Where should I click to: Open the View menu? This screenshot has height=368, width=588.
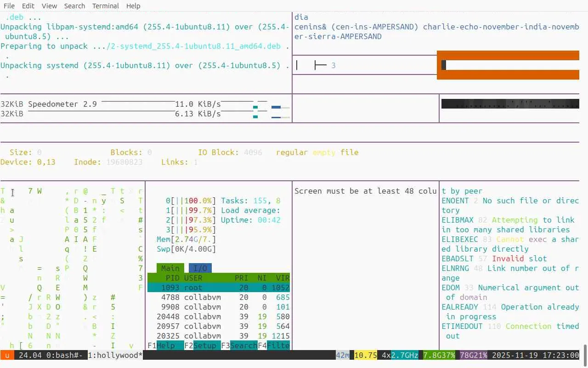49,6
